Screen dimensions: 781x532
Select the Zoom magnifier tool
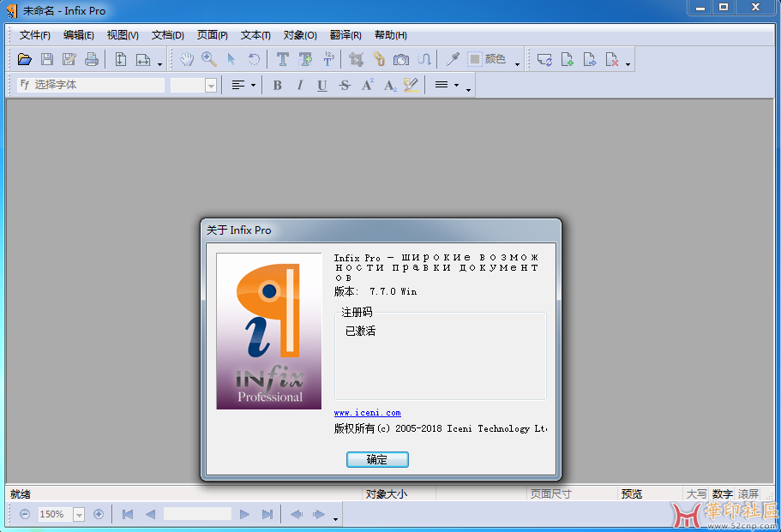point(209,60)
